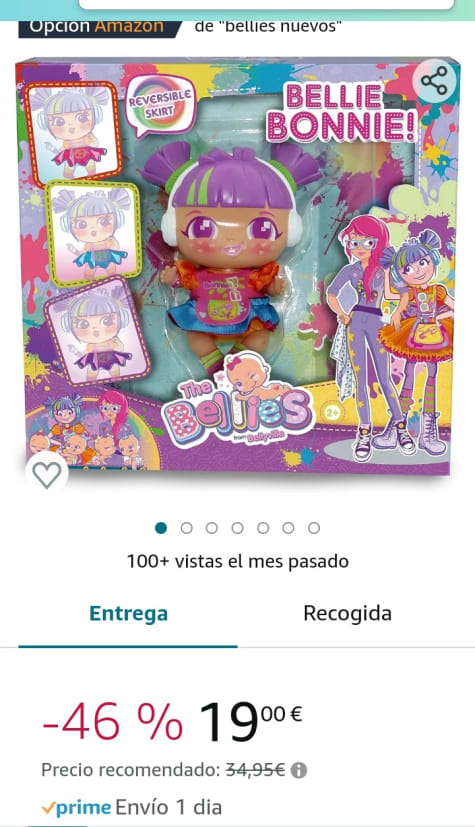Tap the Envío 1 día shipping text
The height and width of the screenshot is (827, 475).
pyautogui.click(x=169, y=807)
